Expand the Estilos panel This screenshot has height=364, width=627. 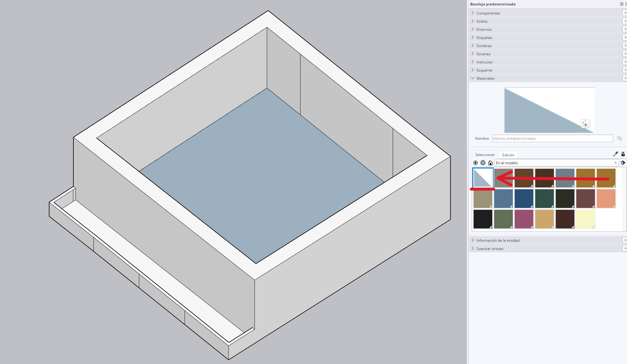coord(473,21)
